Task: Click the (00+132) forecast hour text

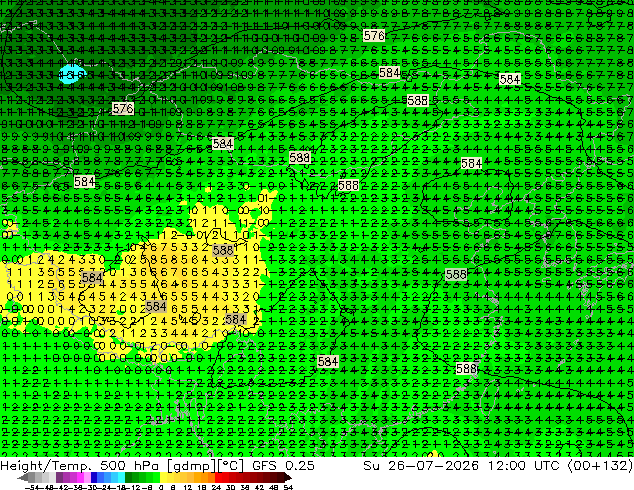Action: pos(600,465)
